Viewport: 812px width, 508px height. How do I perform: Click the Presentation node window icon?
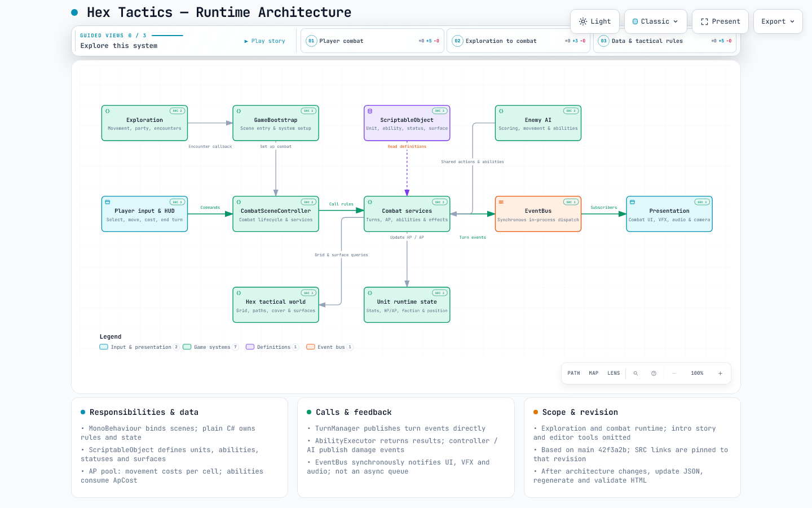(633, 202)
